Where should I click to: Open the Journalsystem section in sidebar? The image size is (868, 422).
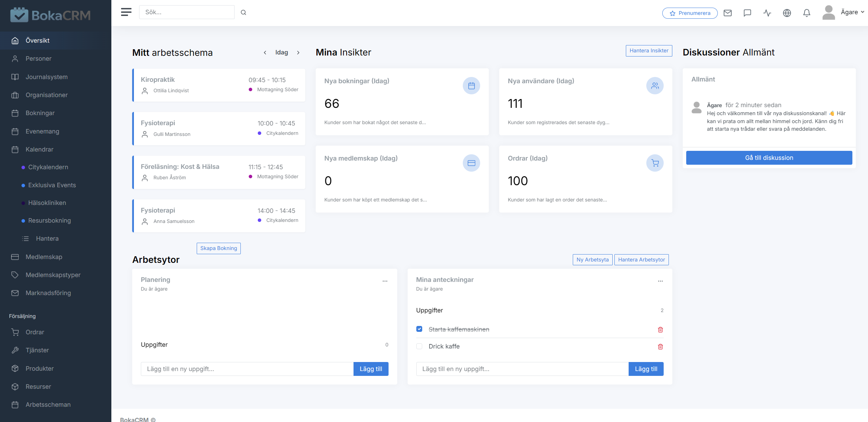[46, 77]
